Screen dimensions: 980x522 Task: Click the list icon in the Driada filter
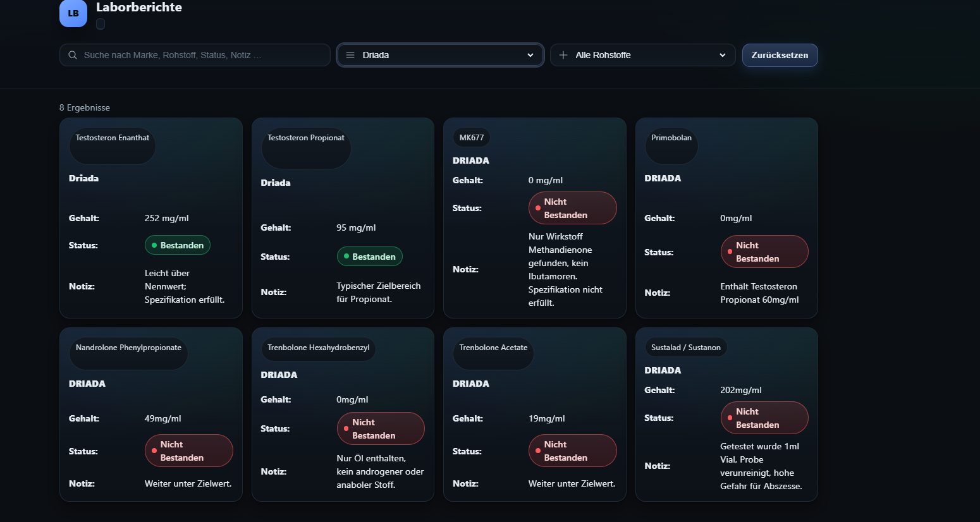click(350, 55)
